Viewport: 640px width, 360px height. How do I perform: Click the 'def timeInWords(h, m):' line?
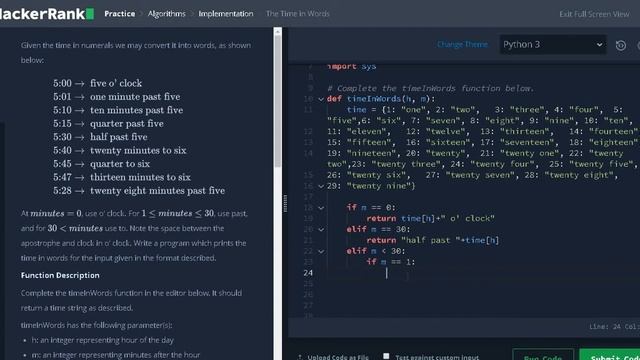pyautogui.click(x=381, y=99)
